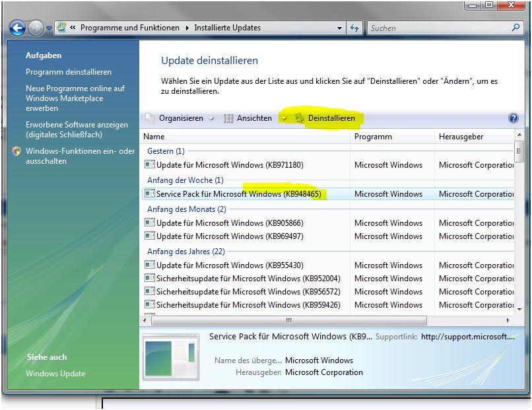Viewport: 532px width, 410px height.
Task: Select Update für Microsoft Windows (KB969497)
Action: [x=328, y=236]
